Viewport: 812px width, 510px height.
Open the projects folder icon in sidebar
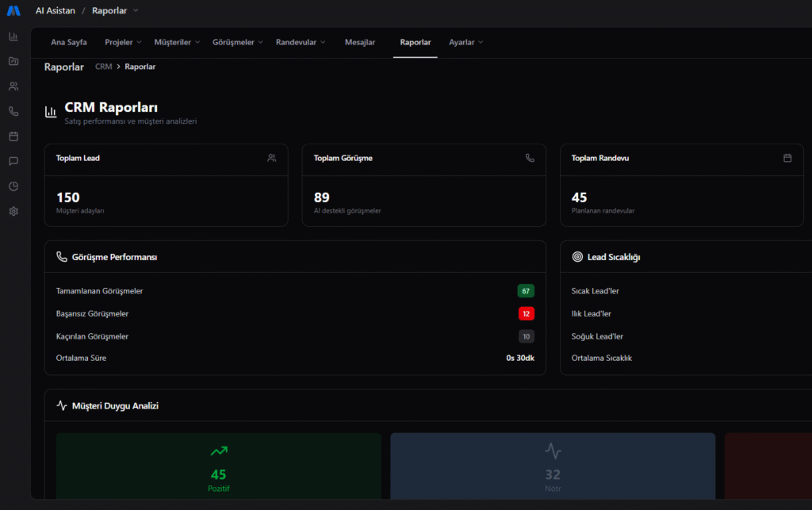(x=13, y=61)
